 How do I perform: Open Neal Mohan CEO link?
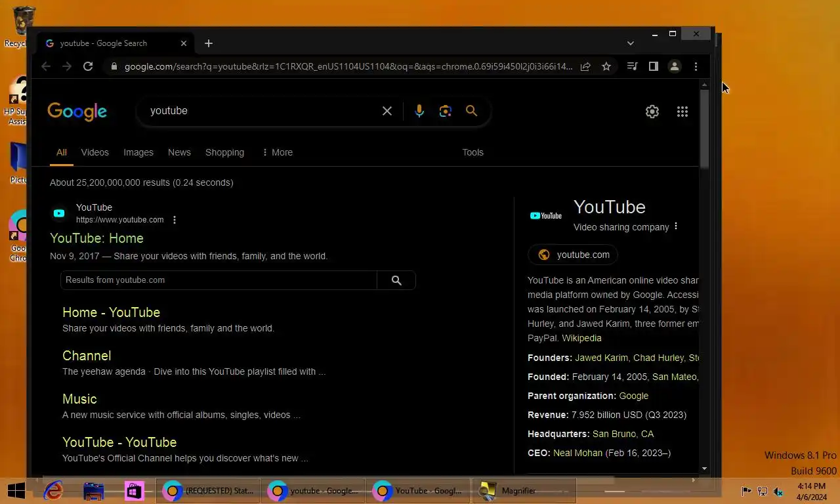(577, 453)
